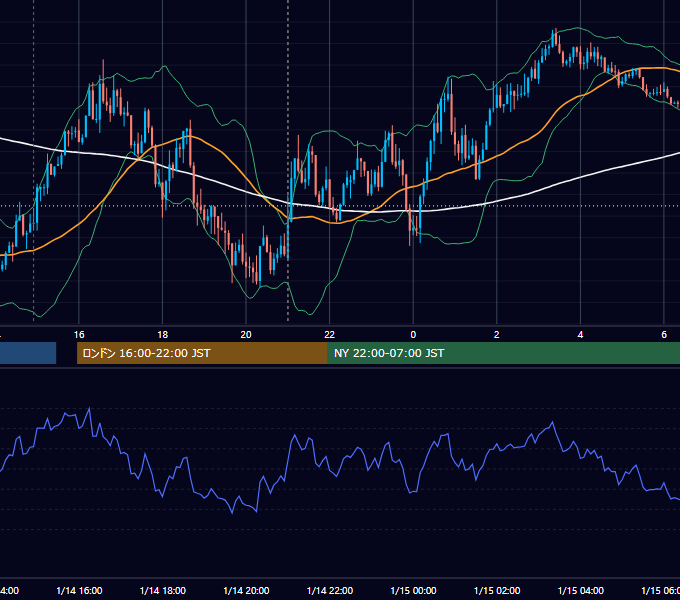Click the NY 22:00-07:00 JST session bar
Screen dimensions: 680x600
[x=503, y=353]
